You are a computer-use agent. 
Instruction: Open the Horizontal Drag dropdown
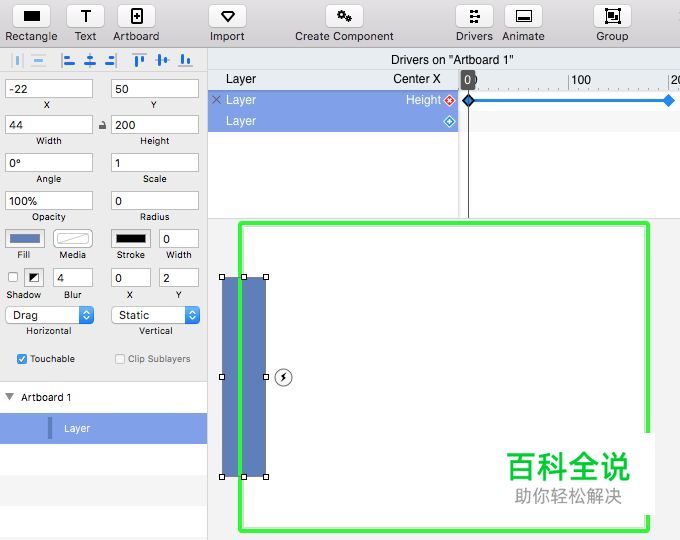tap(49, 315)
